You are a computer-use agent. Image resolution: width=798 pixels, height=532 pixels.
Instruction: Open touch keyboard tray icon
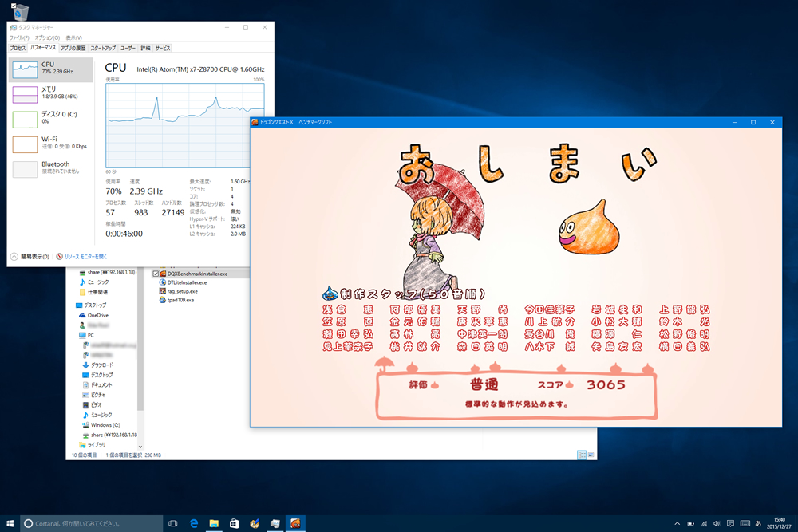coord(745,523)
